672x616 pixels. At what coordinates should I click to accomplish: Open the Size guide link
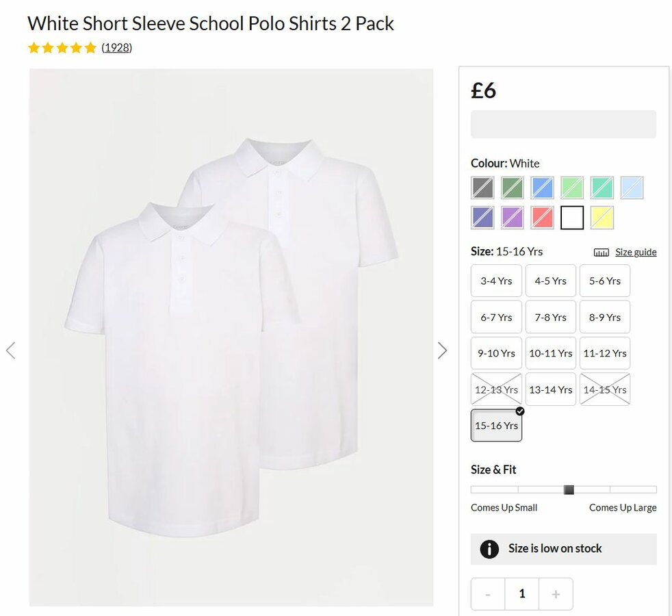pyautogui.click(x=636, y=253)
